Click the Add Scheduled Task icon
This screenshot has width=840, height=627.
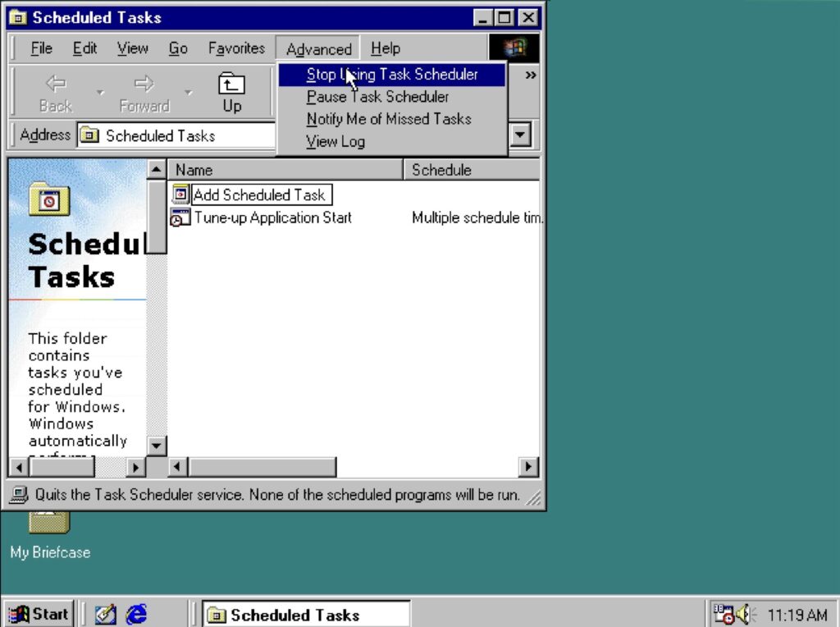[x=180, y=195]
